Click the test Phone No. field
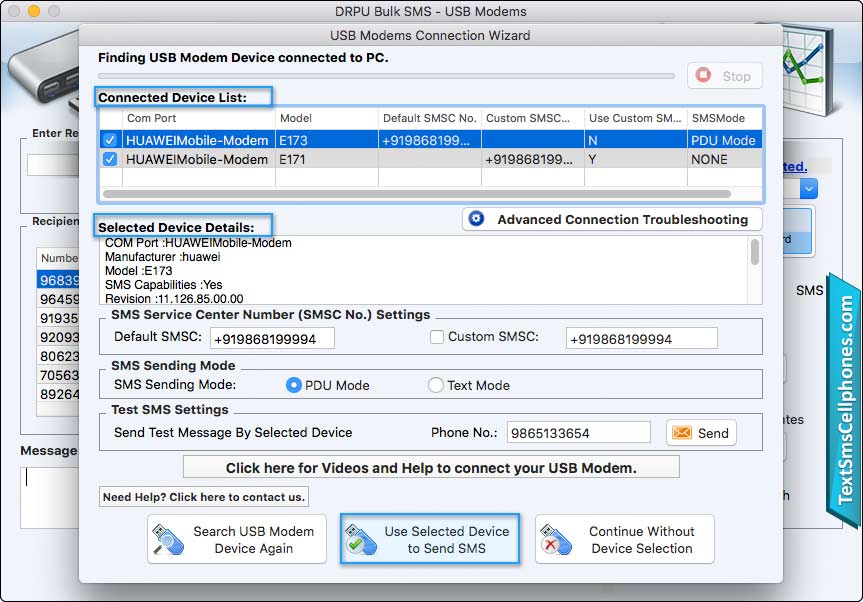863x602 pixels. [578, 433]
